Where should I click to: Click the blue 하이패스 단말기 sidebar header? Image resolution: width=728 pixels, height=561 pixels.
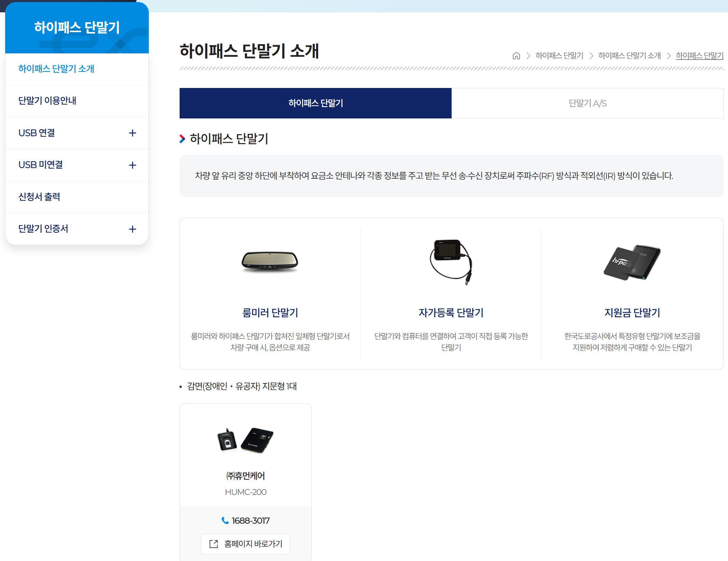tap(77, 27)
